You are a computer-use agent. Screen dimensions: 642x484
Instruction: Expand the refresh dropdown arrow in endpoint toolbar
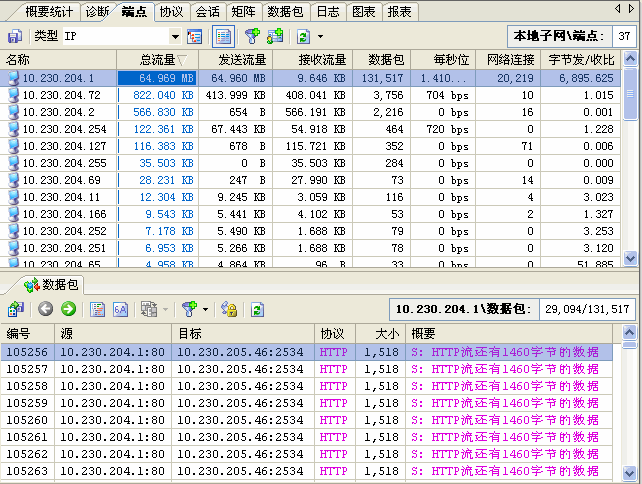320,36
